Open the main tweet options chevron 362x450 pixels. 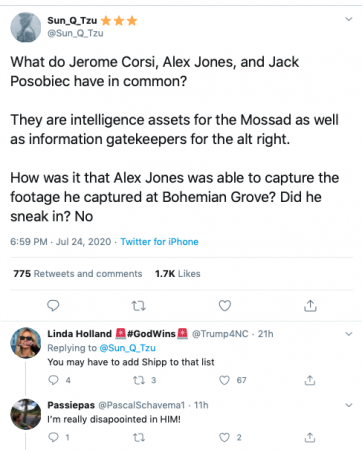[x=349, y=19]
